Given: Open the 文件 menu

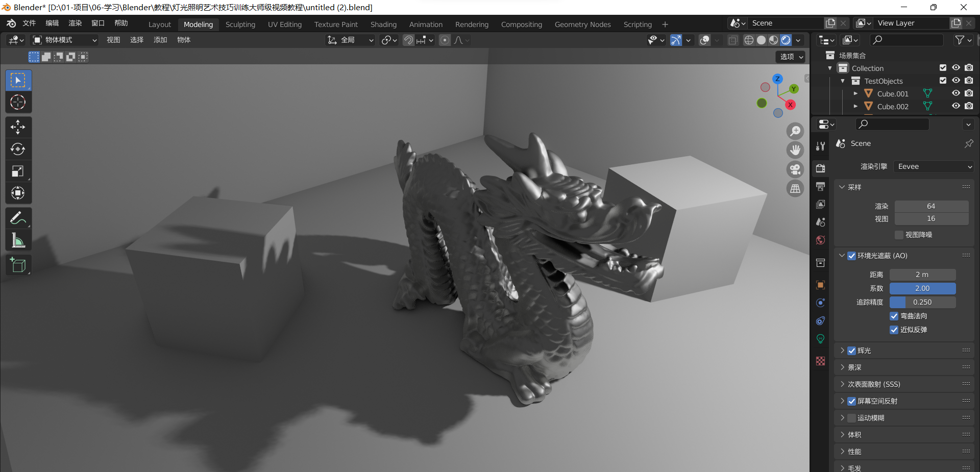Looking at the screenshot, I should pos(29,23).
